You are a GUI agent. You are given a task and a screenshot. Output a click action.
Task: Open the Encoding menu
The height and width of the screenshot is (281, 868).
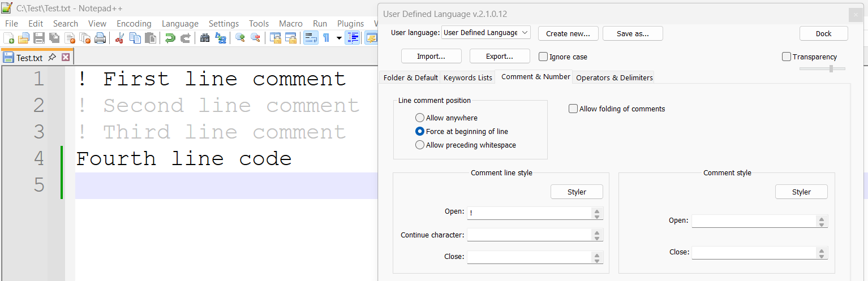tap(134, 23)
